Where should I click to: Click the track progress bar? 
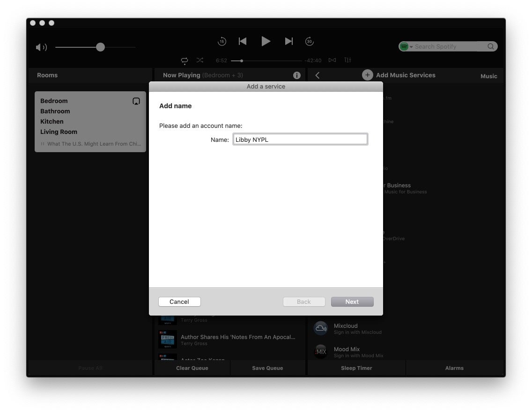266,61
